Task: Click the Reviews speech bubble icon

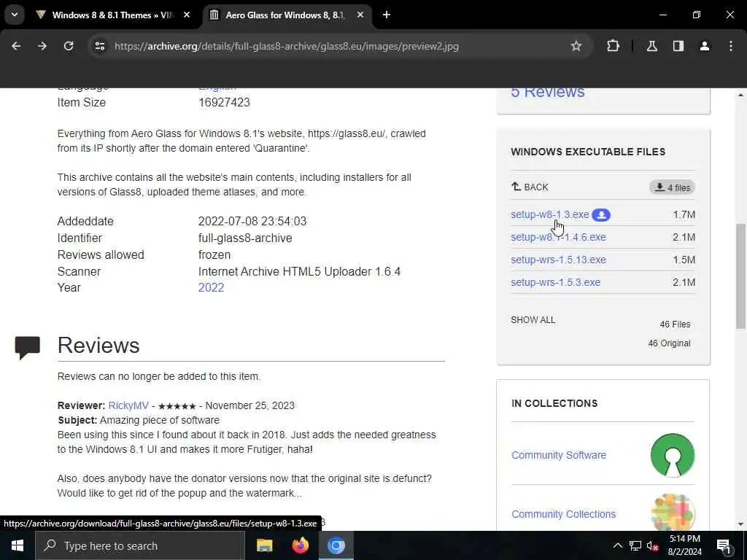Action: (27, 348)
